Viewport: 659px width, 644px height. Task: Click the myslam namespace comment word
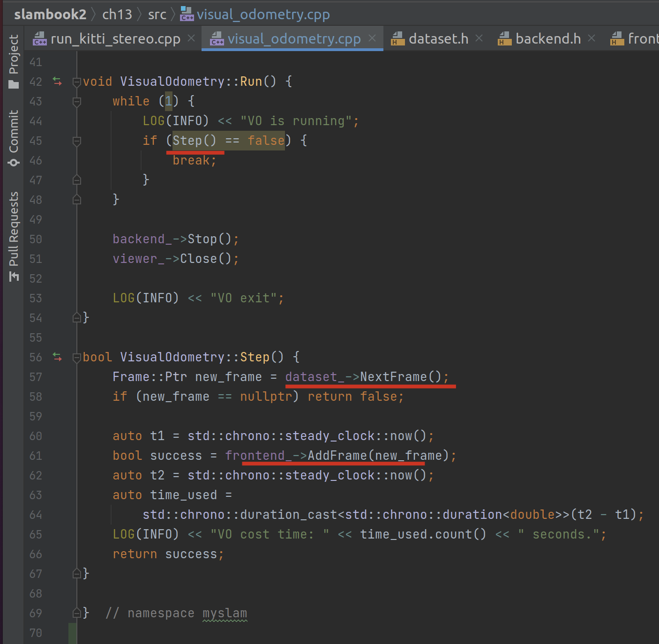tap(225, 613)
